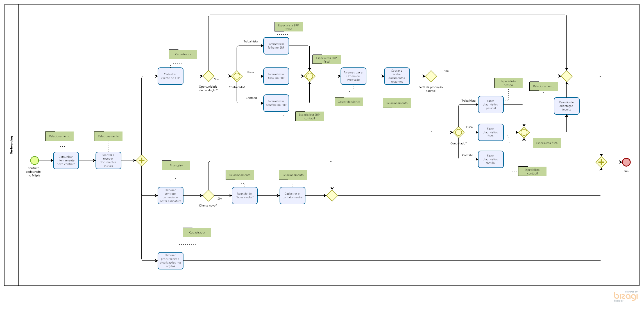Viewport: 644px width, 322px height.
Task: Click Relacionamento annotation above Comunicar internamente
Action: [60, 136]
